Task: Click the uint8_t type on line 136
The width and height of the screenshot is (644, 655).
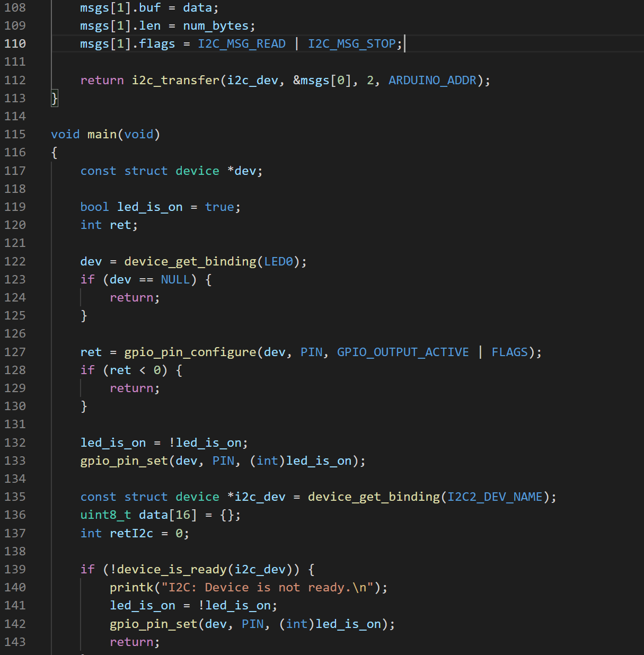Action: point(105,515)
